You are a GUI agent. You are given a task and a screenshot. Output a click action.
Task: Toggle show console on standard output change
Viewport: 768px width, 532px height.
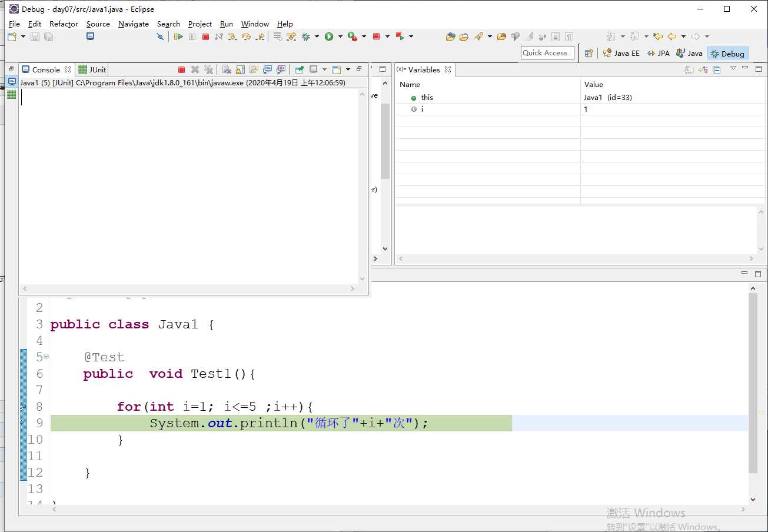tap(267, 69)
